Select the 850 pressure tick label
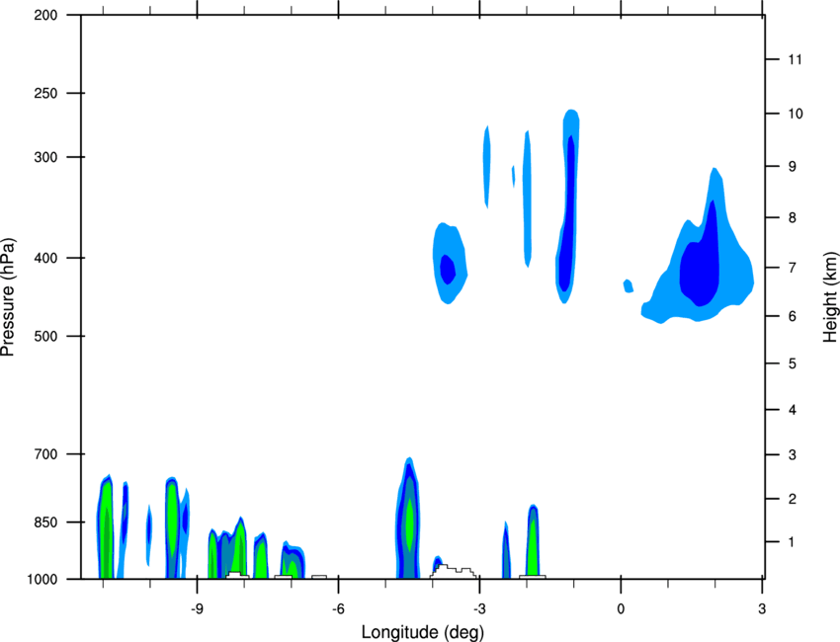 pos(45,522)
